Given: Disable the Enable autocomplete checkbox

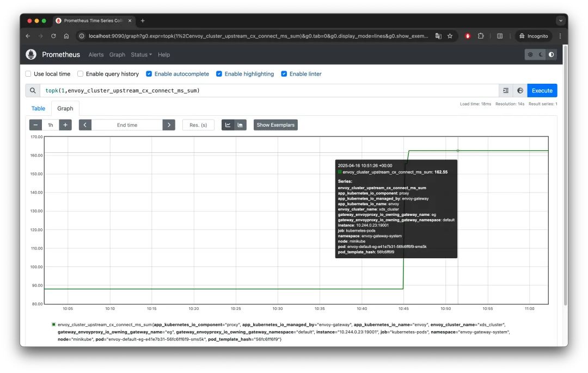Looking at the screenshot, I should [149, 74].
